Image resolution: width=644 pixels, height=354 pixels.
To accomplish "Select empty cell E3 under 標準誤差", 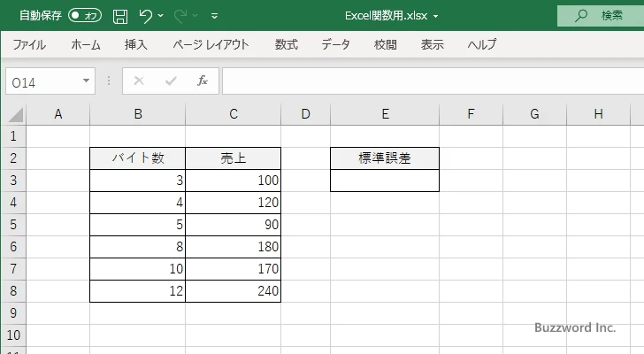I will click(x=385, y=181).
